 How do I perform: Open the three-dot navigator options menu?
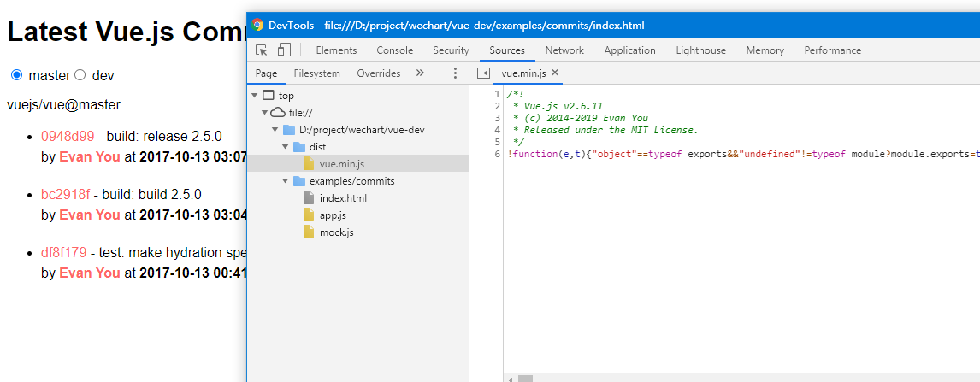(x=455, y=73)
